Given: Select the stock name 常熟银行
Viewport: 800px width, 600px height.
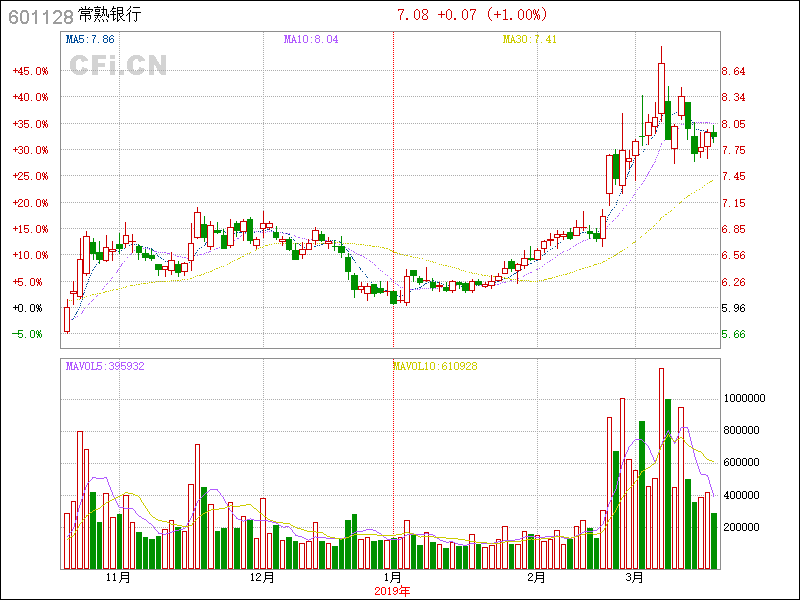Looking at the screenshot, I should coord(110,15).
